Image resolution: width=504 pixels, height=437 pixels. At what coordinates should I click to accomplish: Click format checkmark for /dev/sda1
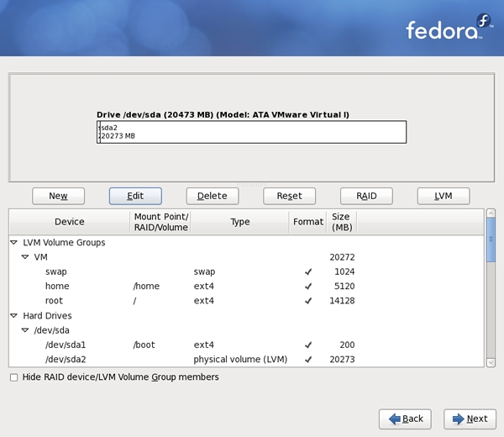[308, 345]
